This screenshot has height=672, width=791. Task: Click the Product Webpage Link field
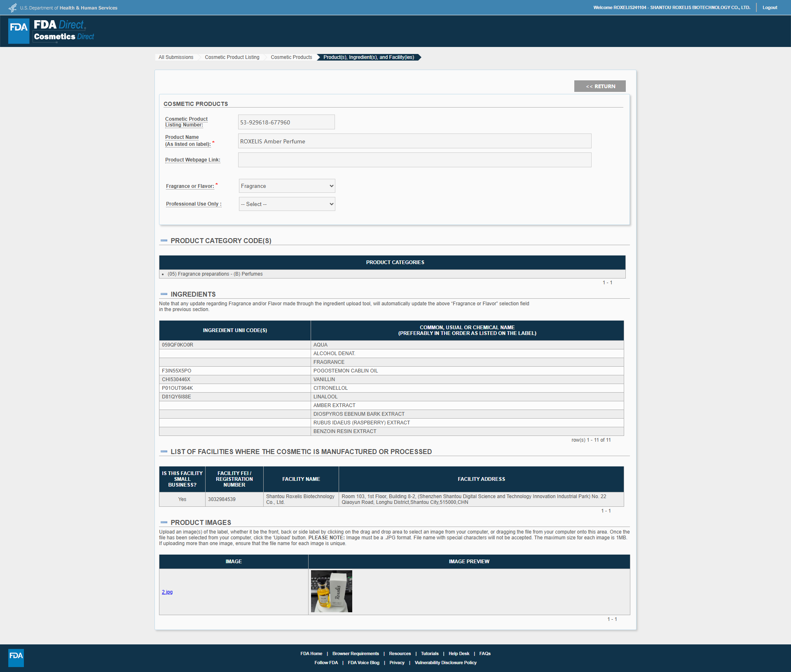tap(415, 160)
